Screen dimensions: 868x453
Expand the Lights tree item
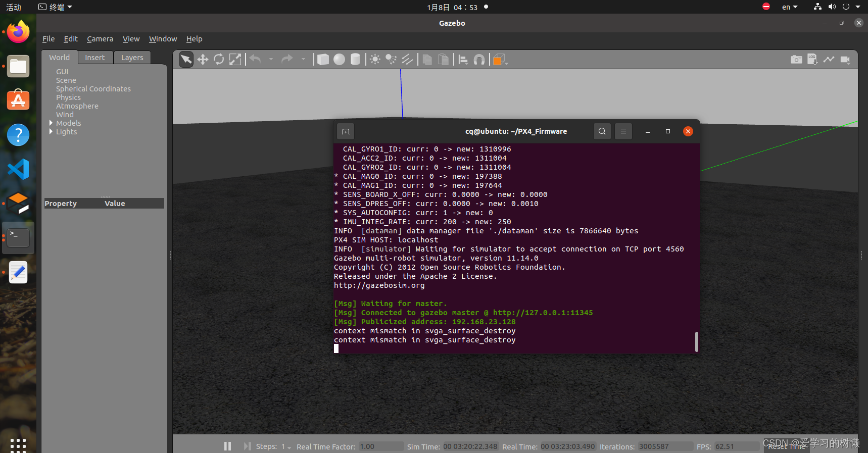pyautogui.click(x=51, y=132)
